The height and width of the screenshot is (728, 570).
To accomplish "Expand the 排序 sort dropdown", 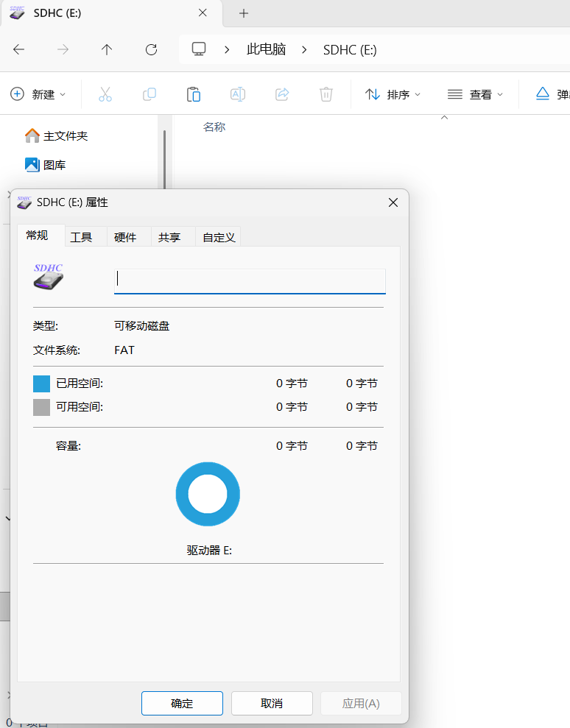I will click(393, 94).
